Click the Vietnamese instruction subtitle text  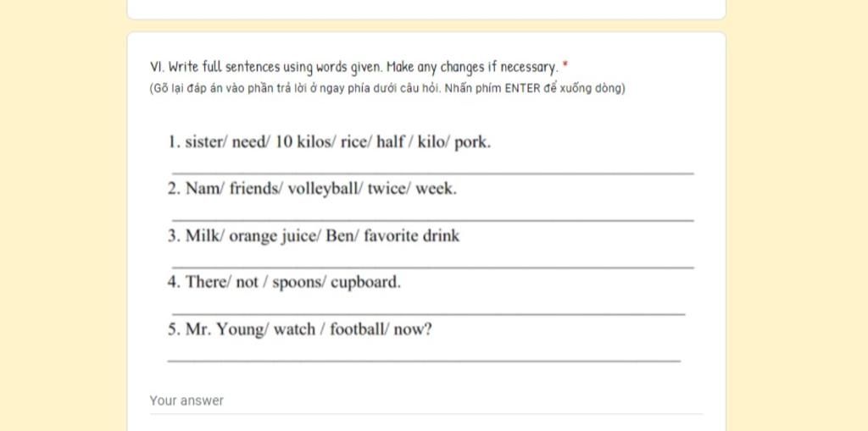(x=387, y=89)
